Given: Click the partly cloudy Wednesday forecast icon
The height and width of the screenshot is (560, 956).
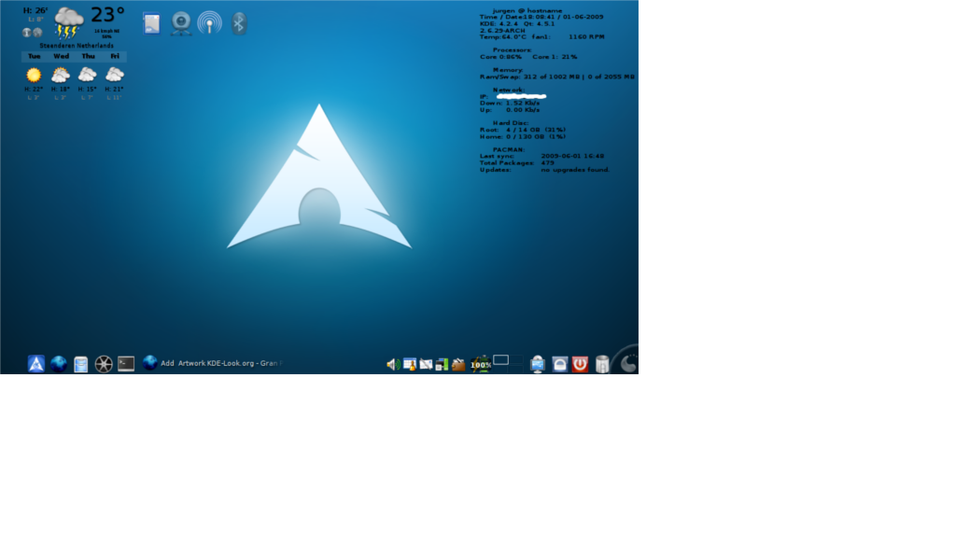Looking at the screenshot, I should [61, 75].
